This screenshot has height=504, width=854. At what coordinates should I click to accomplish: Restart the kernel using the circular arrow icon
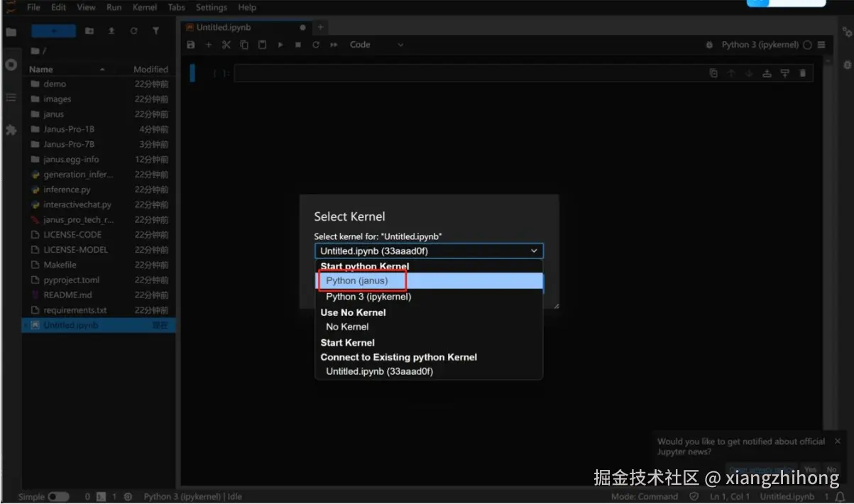pyautogui.click(x=316, y=45)
